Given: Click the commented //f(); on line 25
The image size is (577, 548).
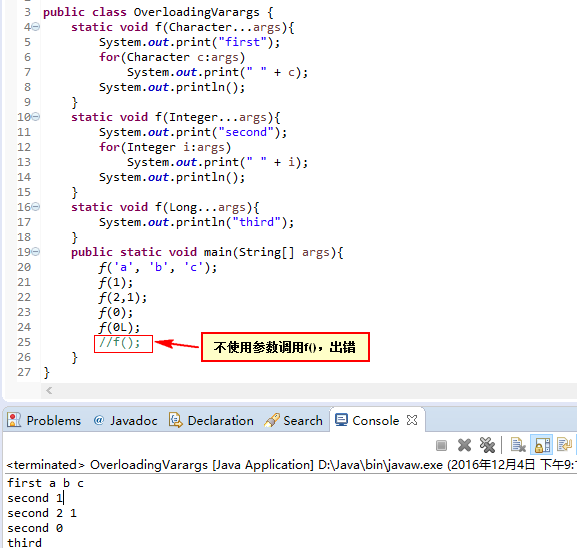Looking at the screenshot, I should tap(119, 342).
